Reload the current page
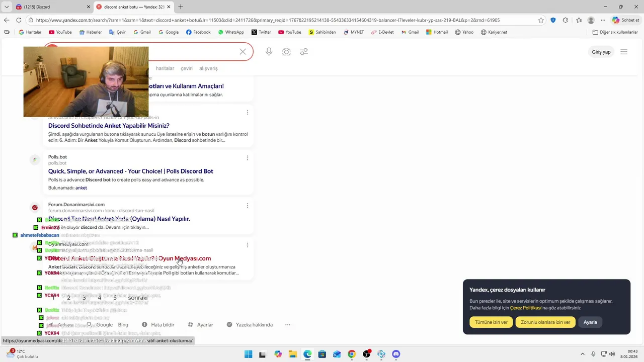Image resolution: width=644 pixels, height=362 pixels. tap(19, 20)
